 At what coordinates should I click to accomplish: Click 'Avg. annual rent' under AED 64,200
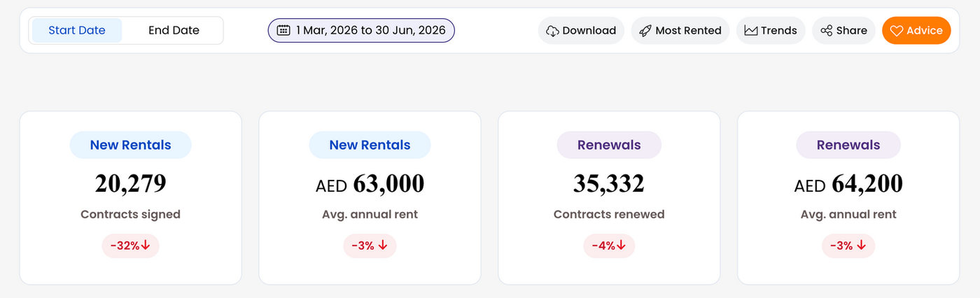tap(848, 215)
